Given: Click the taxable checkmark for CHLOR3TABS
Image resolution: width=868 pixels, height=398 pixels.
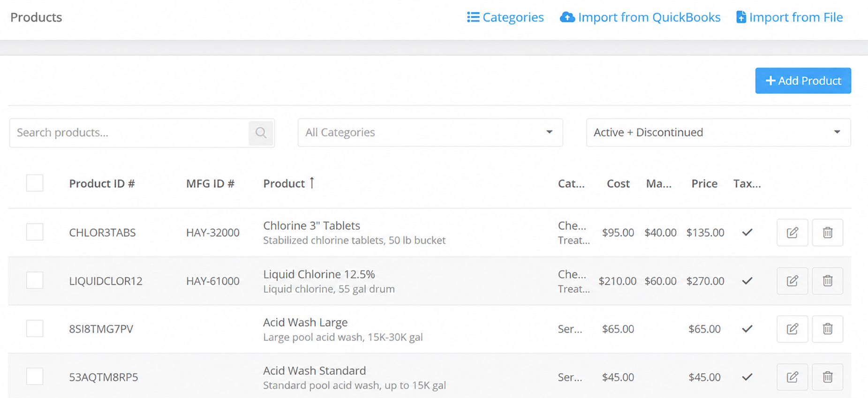Looking at the screenshot, I should [747, 233].
